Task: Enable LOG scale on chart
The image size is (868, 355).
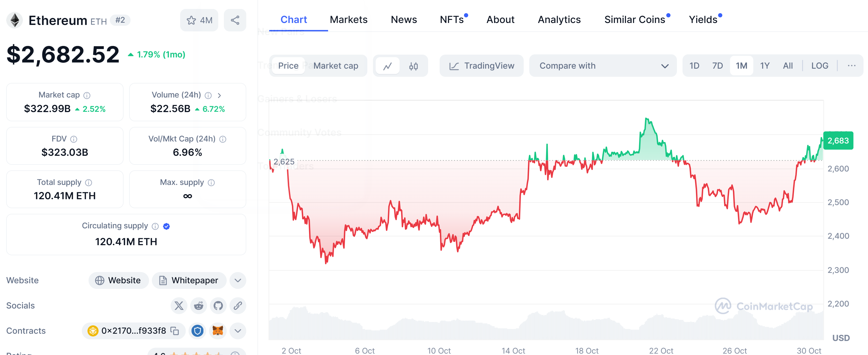Action: pyautogui.click(x=820, y=66)
